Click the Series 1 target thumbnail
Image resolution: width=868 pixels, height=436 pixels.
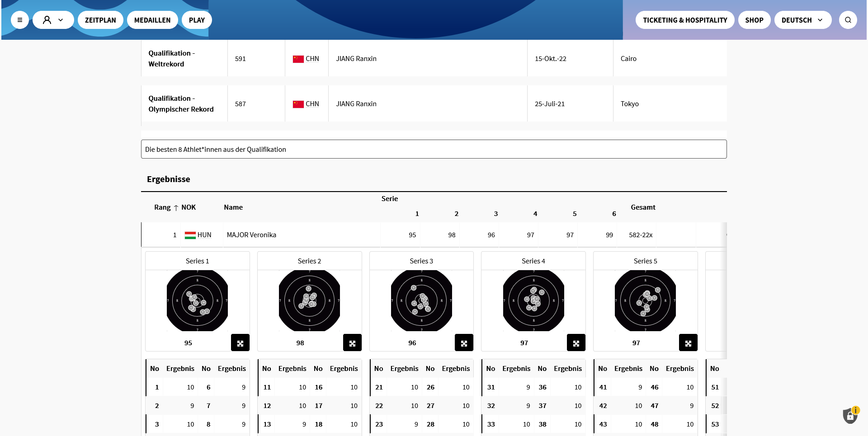(x=197, y=300)
